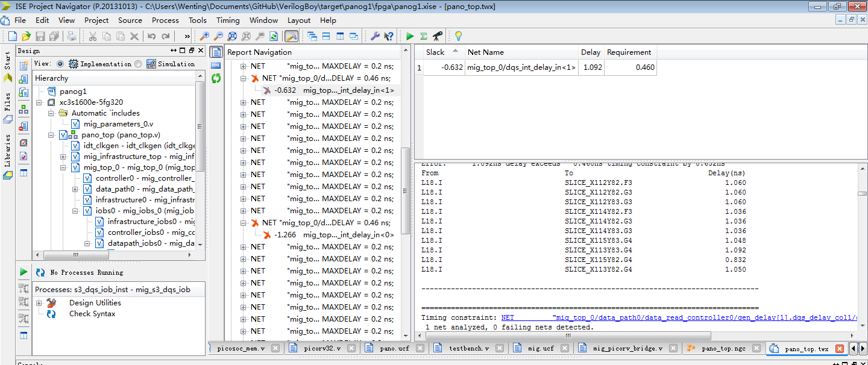This screenshot has width=868, height=365.
Task: Expand the mig_infrastructure_top node
Action: click(x=63, y=157)
